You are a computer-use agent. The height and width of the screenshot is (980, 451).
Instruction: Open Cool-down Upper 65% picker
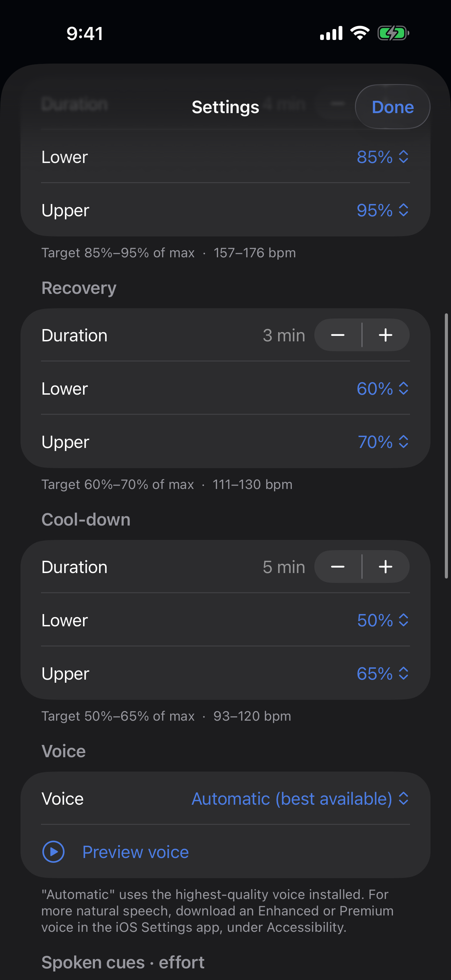(383, 673)
